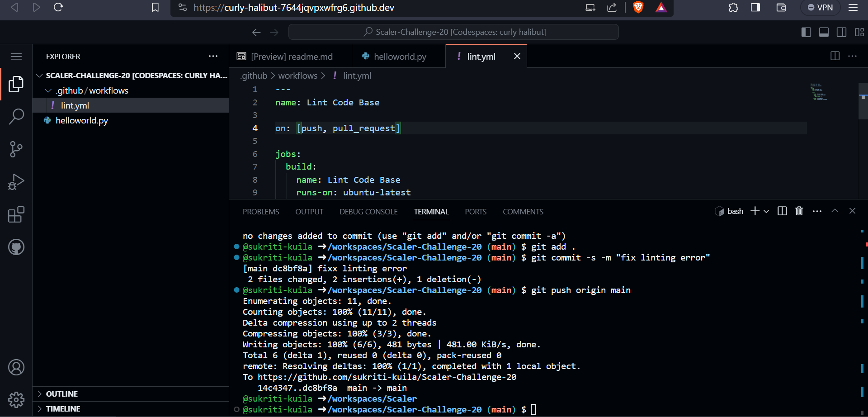Open the Extensions view
The height and width of the screenshot is (417, 868).
coord(16,214)
